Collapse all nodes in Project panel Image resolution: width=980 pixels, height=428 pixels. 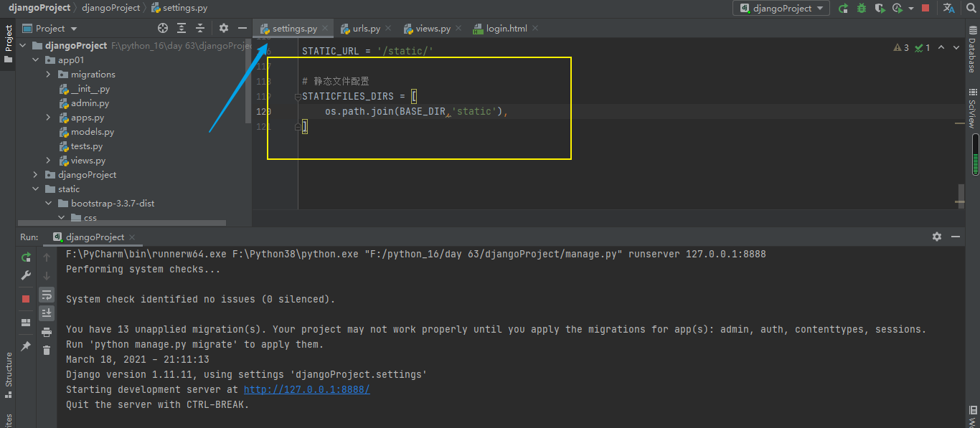[x=200, y=28]
